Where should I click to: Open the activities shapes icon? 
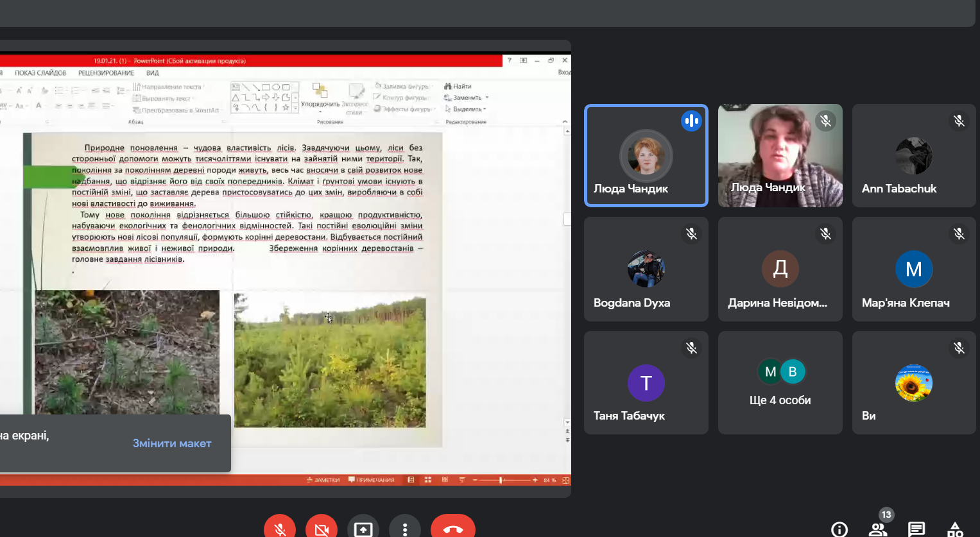tap(955, 529)
